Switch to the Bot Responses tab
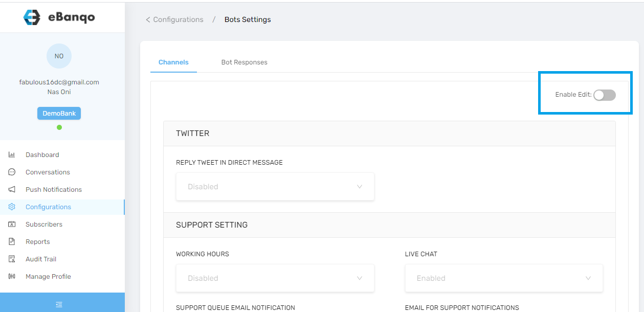Image resolution: width=644 pixels, height=312 pixels. tap(244, 62)
